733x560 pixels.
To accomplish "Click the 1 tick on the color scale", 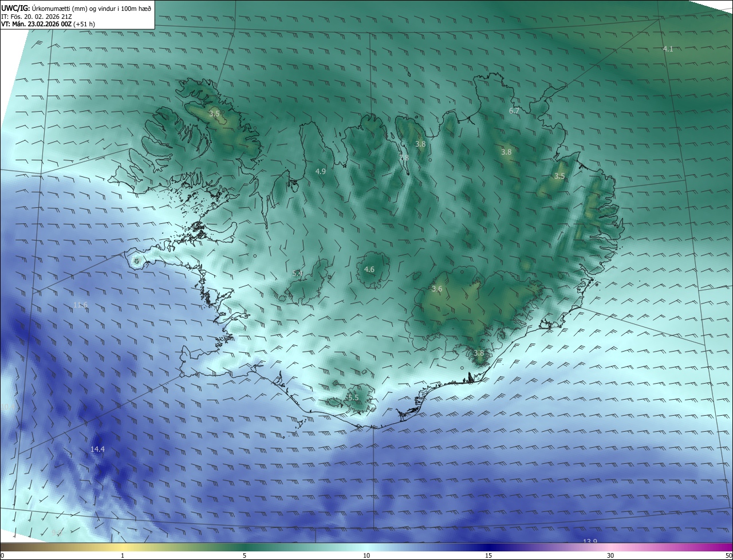I will 123,555.
